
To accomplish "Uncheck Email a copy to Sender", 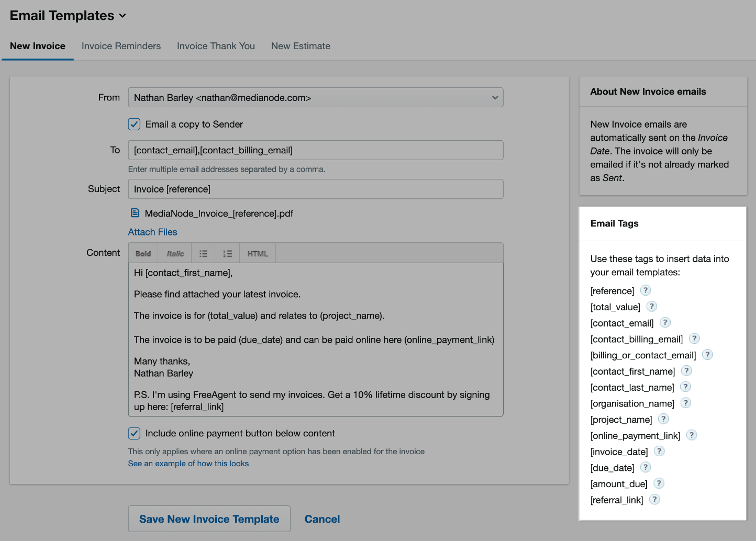I will (134, 124).
